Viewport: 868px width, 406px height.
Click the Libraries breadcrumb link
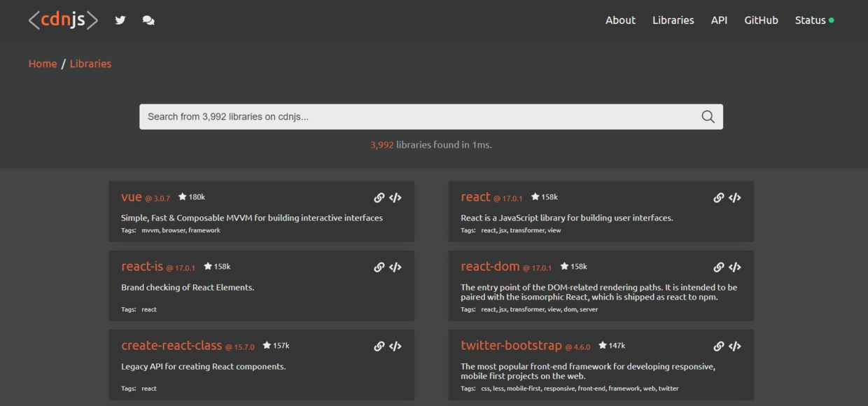coord(90,64)
